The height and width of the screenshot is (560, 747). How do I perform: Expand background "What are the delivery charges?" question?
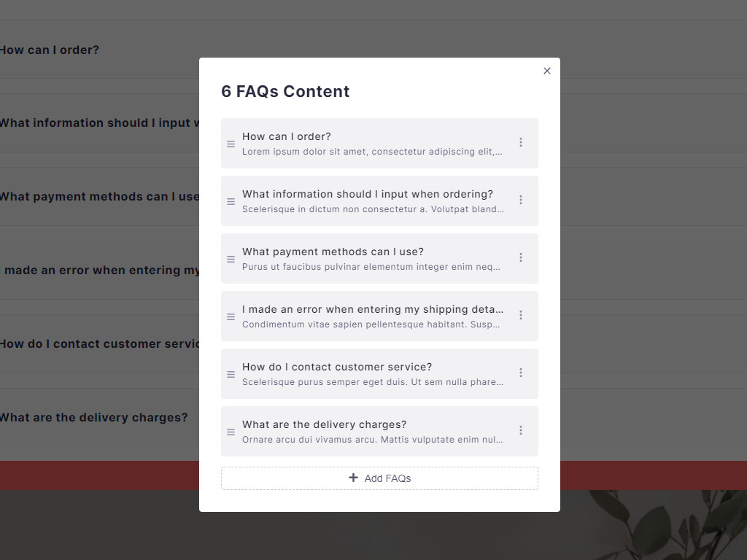pyautogui.click(x=93, y=417)
